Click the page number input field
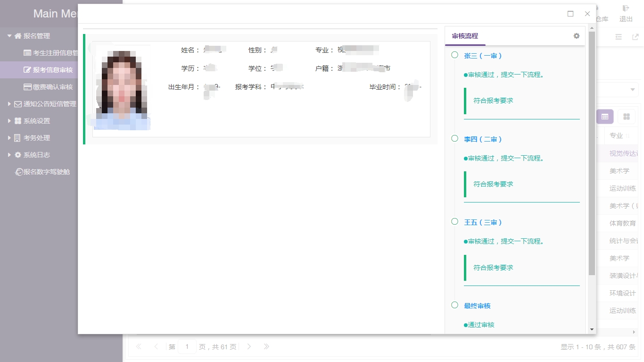 click(187, 346)
